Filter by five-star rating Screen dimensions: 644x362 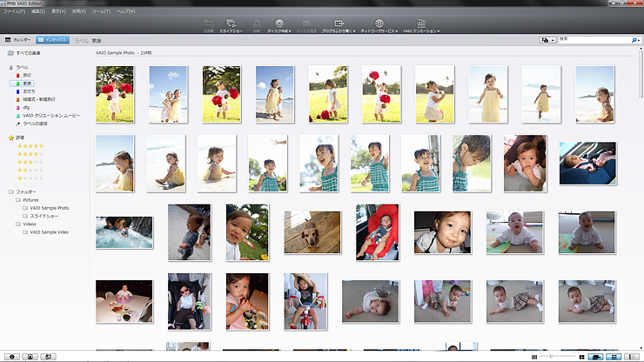coord(30,146)
